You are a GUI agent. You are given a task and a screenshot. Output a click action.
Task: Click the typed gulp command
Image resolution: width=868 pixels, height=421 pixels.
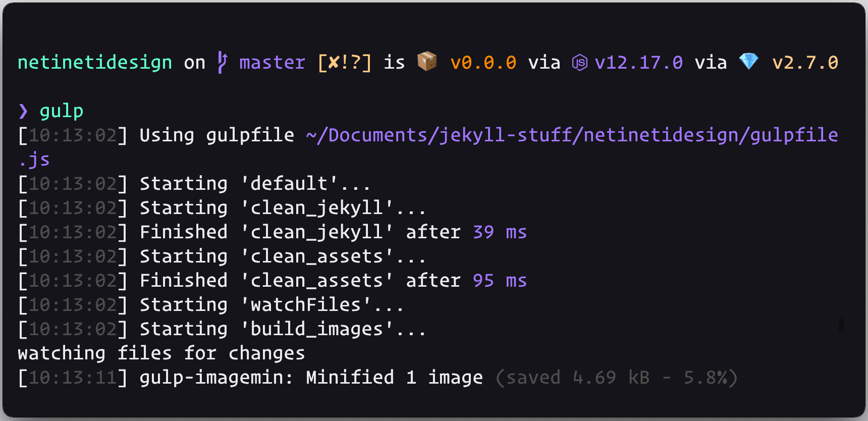(x=62, y=111)
